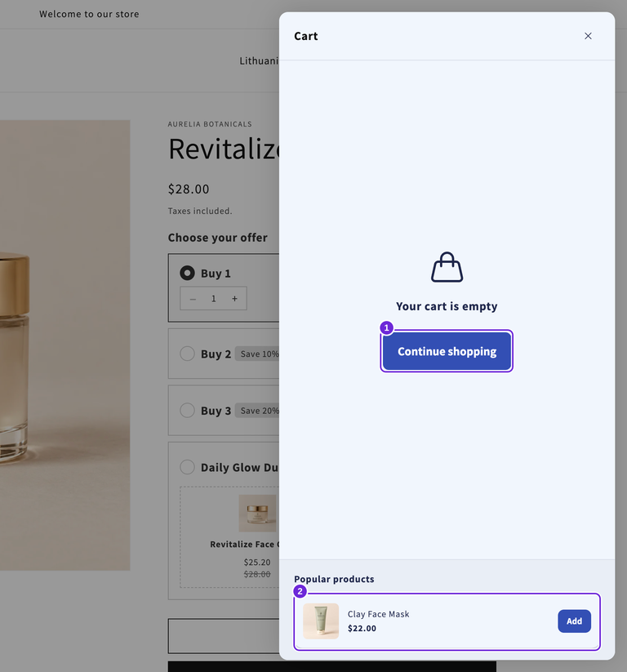
Task: Open the Clay Face Mask product name link
Action: point(379,614)
